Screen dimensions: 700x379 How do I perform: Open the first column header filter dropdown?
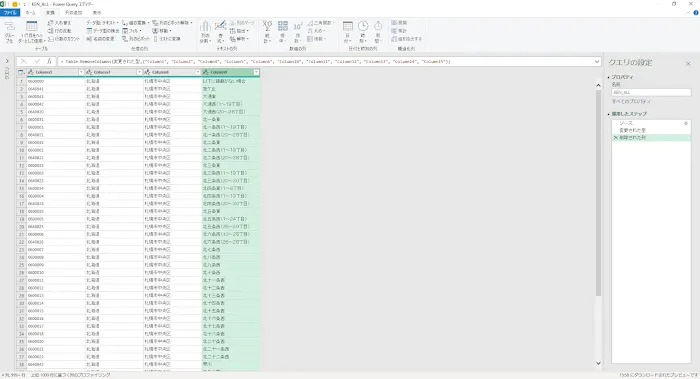click(81, 72)
